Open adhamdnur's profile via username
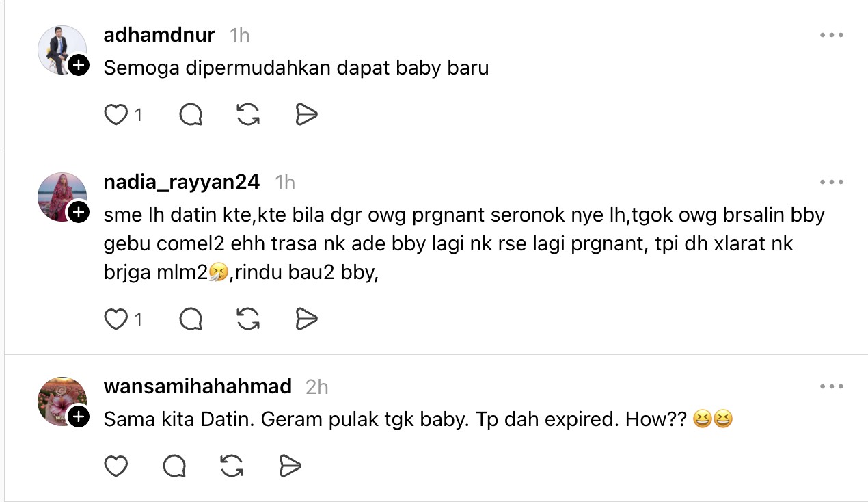The height and width of the screenshot is (502, 868). click(159, 35)
